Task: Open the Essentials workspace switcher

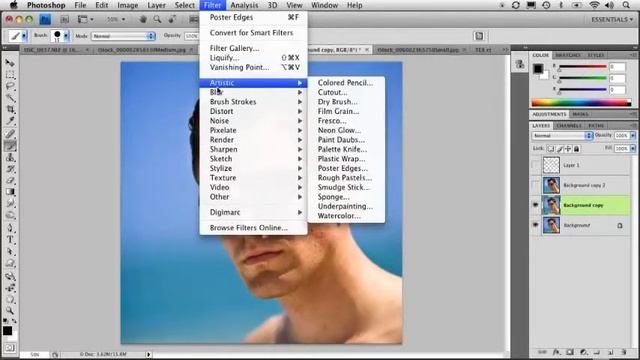Action: point(612,20)
